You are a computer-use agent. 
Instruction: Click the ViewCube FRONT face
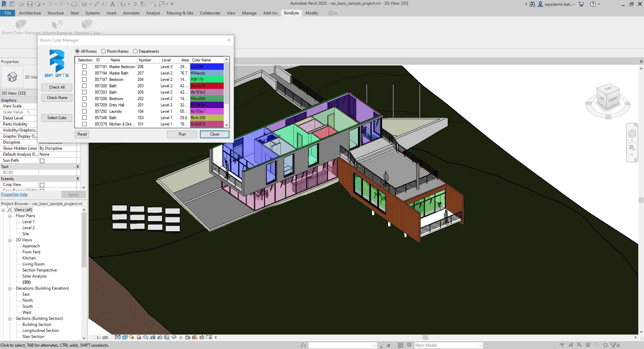[x=613, y=99]
